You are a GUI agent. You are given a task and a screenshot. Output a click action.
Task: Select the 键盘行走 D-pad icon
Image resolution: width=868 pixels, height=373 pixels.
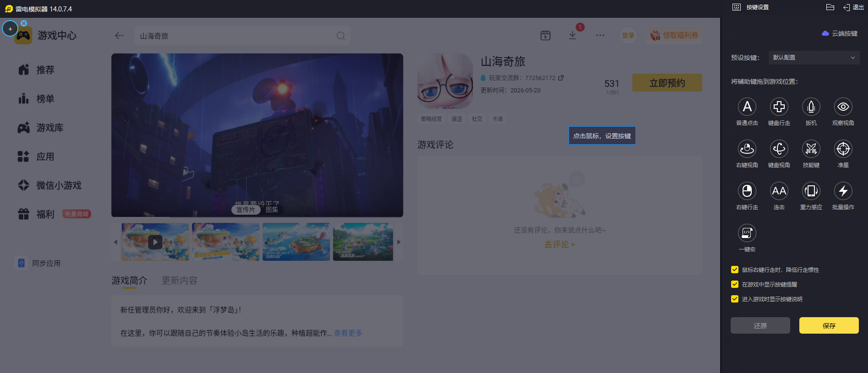tap(779, 107)
